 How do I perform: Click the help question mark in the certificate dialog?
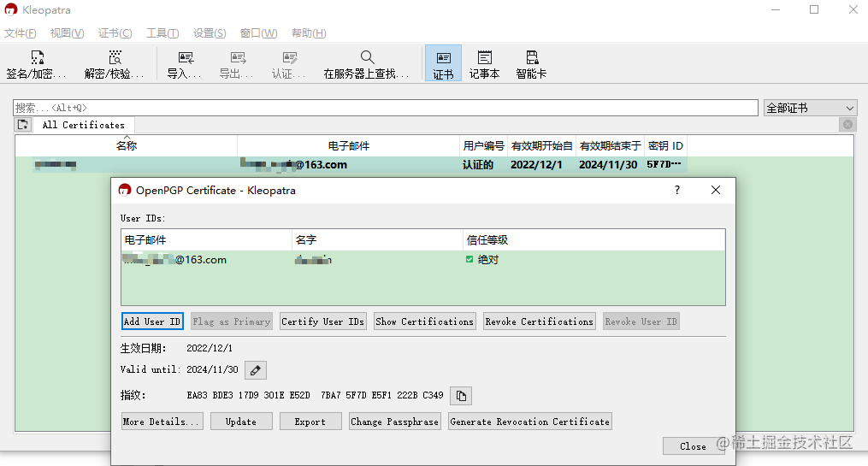pos(677,190)
